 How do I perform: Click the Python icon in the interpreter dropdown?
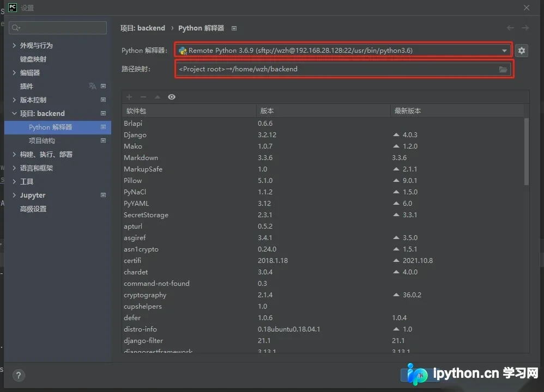click(183, 51)
